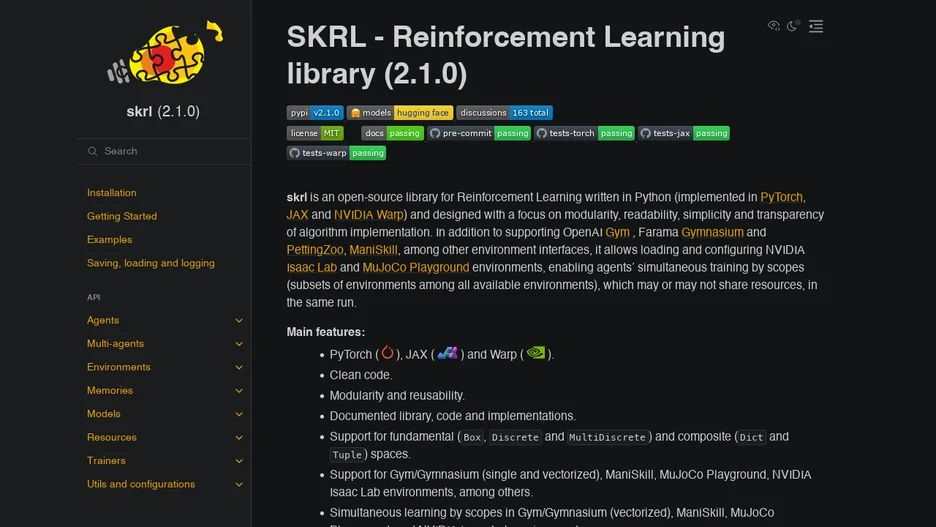Screen dimensions: 936x527
Task: Follow the Gymnasium hyperlink
Action: click(712, 232)
